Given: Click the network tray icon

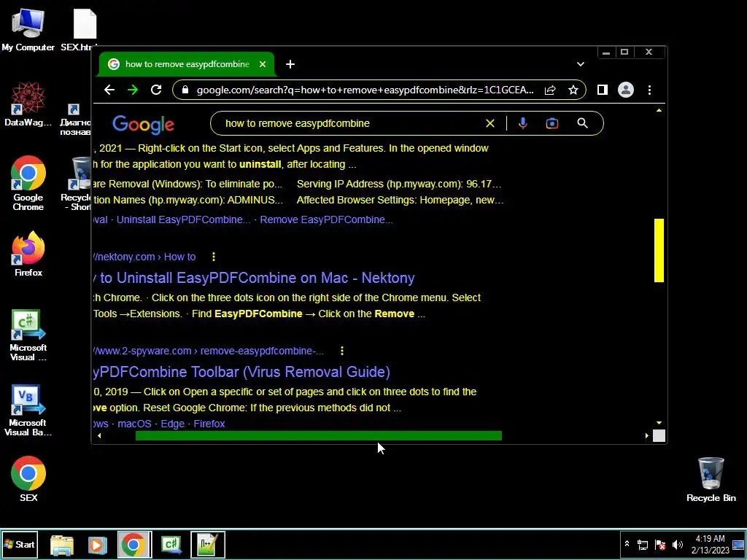Looking at the screenshot, I should [x=643, y=545].
